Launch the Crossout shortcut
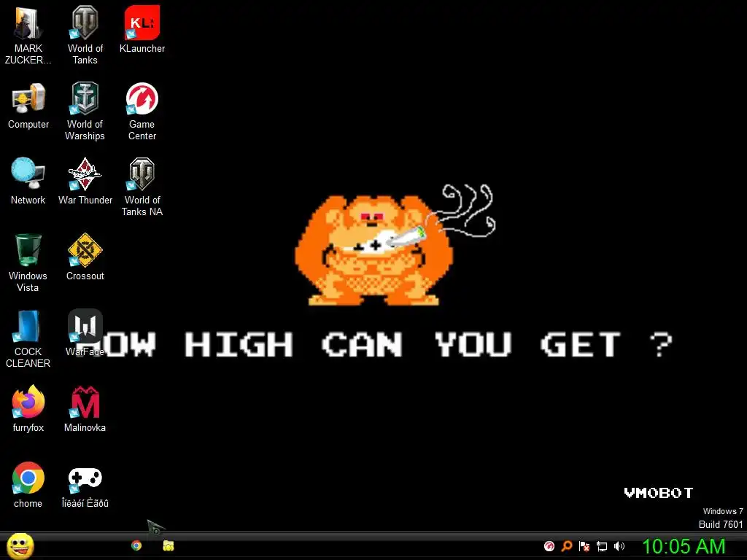747x560 pixels. (85, 249)
